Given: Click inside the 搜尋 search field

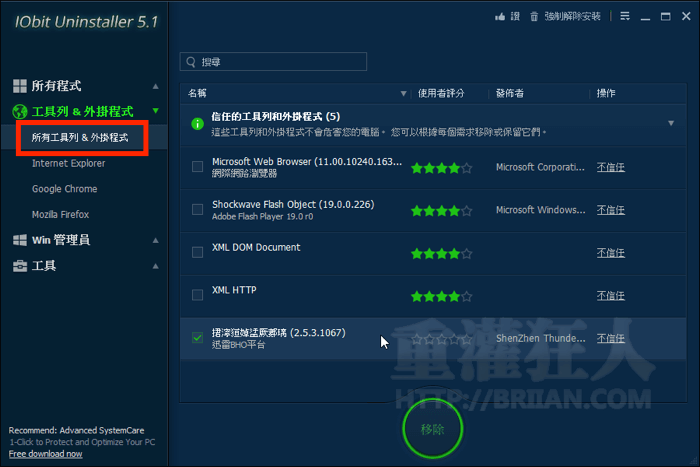Looking at the screenshot, I should coord(280,62).
